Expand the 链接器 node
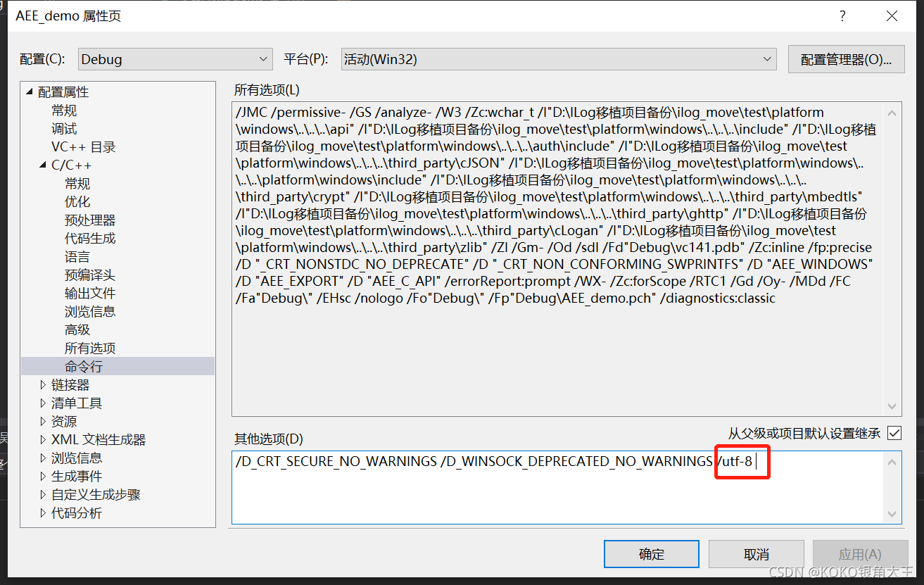Image resolution: width=924 pixels, height=585 pixels. (43, 385)
